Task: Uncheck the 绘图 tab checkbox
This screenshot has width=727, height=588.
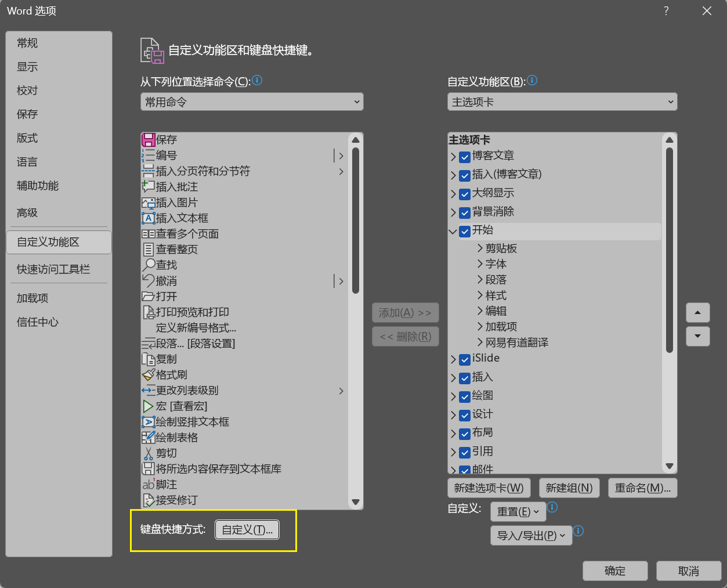Action: 465,396
